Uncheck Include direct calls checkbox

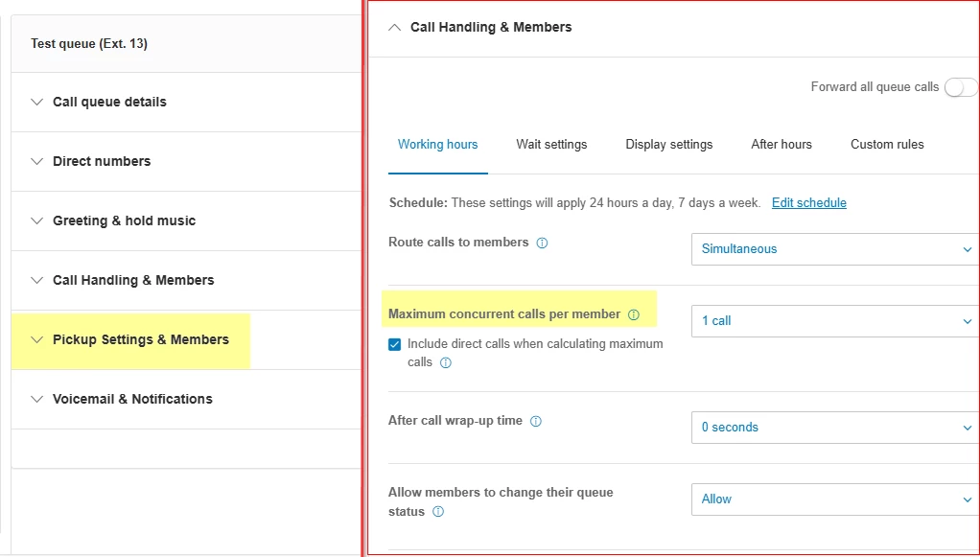click(395, 344)
